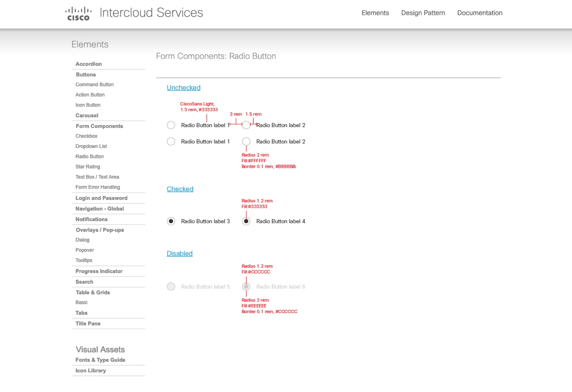Open Command Button sidebar entry
Viewport: 572px width, 392px height.
tap(94, 85)
